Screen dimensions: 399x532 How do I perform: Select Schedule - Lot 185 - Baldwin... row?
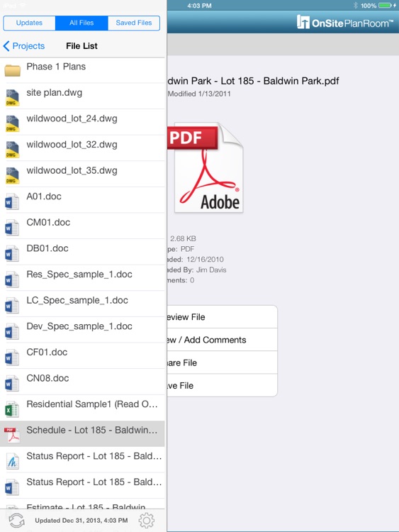82,434
